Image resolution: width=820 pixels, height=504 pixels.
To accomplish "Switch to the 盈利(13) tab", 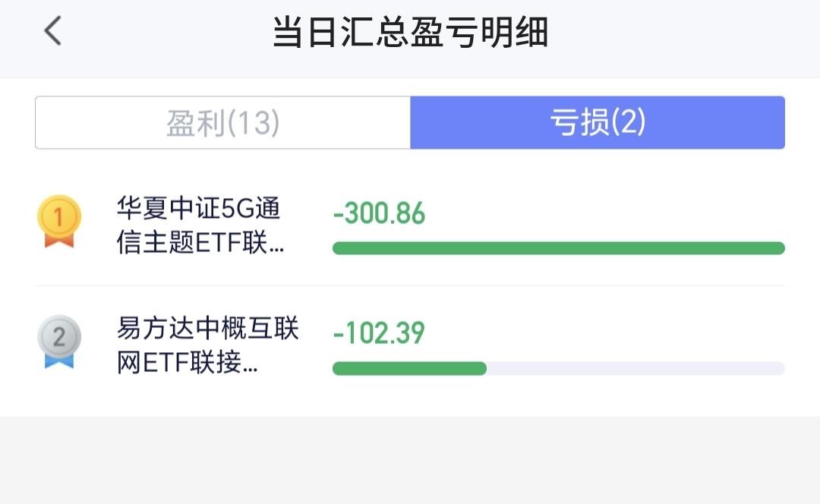I will click(222, 122).
